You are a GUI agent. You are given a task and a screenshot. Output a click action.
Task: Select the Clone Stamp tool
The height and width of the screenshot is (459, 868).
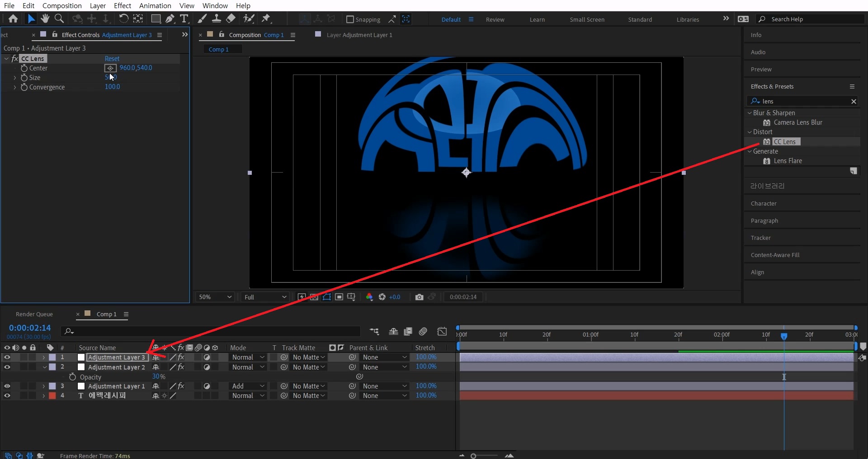click(217, 19)
